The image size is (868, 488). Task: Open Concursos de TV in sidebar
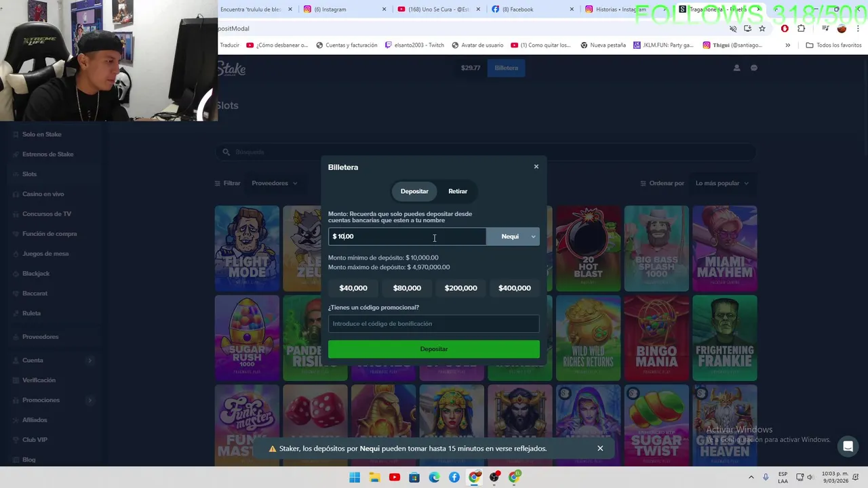[46, 213]
